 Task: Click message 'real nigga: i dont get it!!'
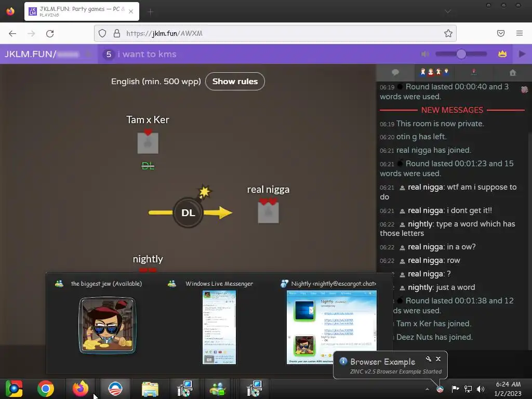pos(450,210)
